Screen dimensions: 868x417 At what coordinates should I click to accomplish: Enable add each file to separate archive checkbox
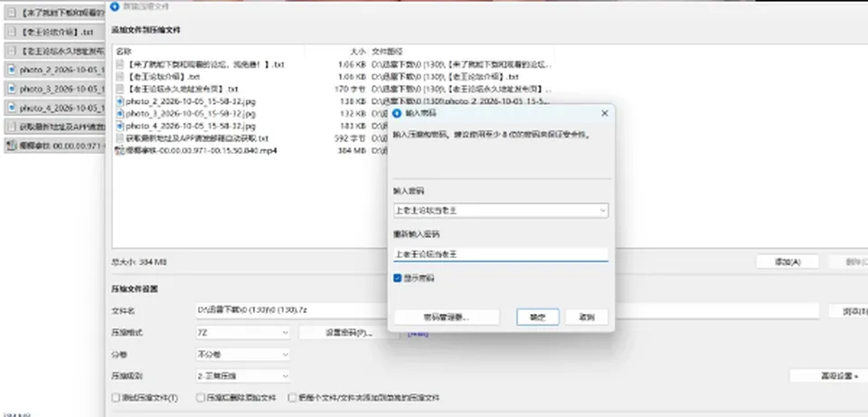pos(292,398)
